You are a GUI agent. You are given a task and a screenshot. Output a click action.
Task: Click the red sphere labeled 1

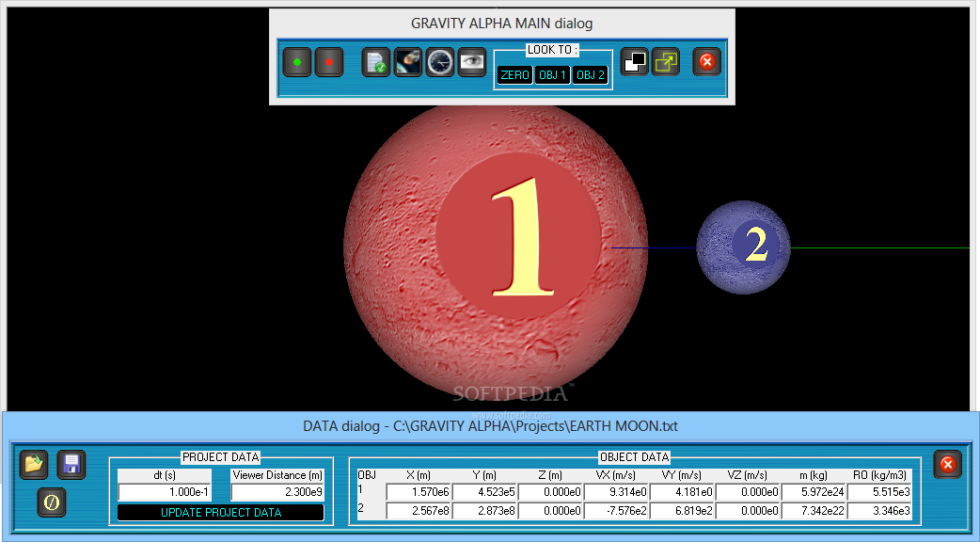pos(496,250)
